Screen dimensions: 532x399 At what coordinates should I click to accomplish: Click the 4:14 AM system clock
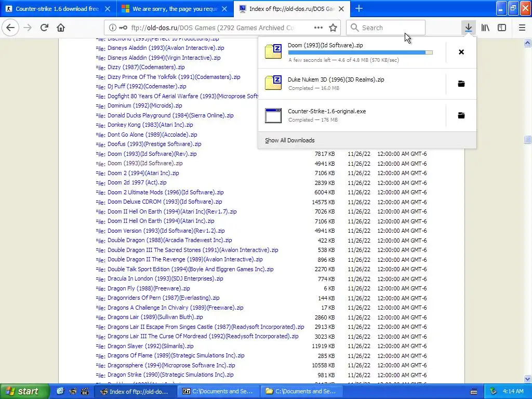[513, 391]
